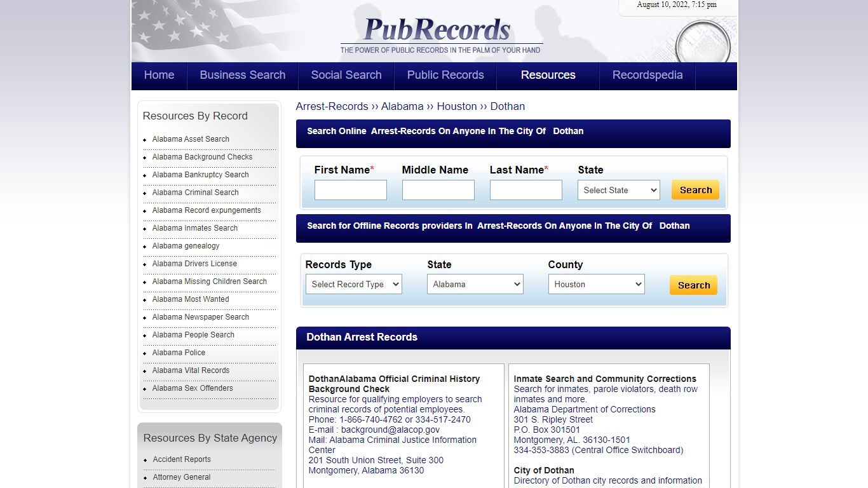Open Alabama Criminal Search link
868x488 pixels.
click(x=195, y=193)
